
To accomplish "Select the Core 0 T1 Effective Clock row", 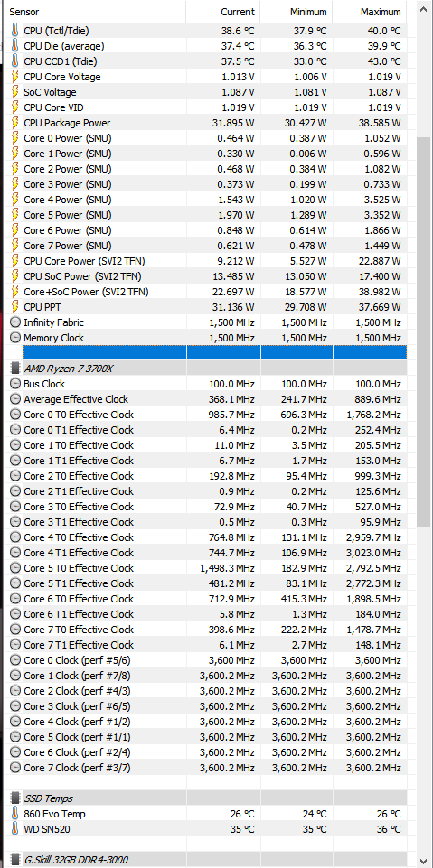I will (208, 430).
